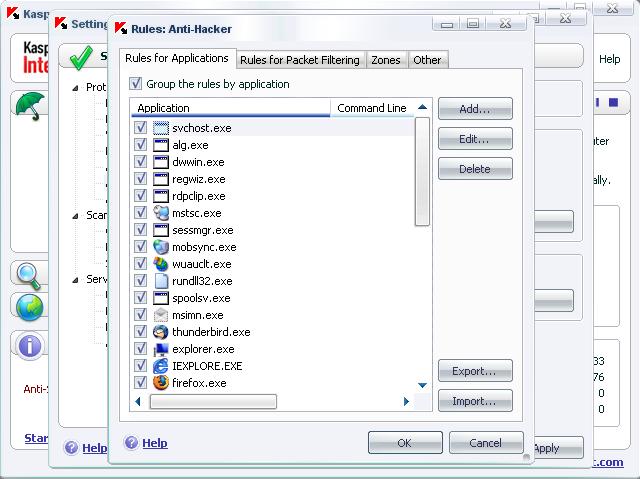Uncheck the thunderbird.exe rule checkbox

(140, 332)
